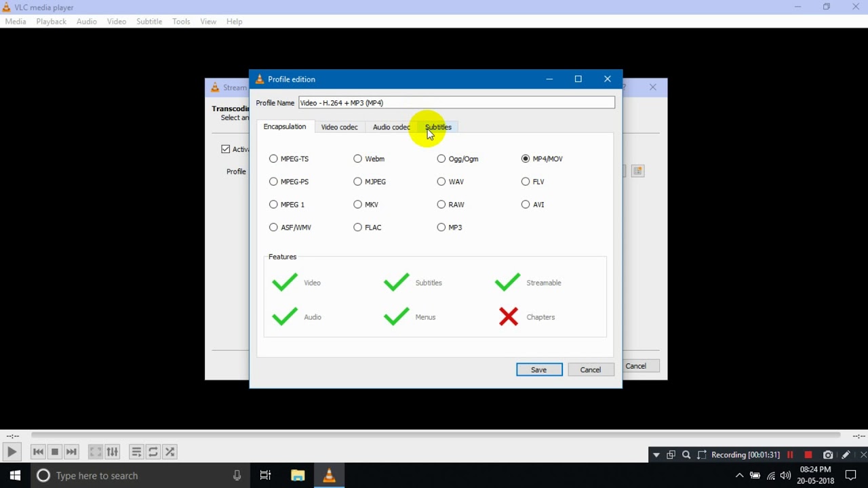Open the VLC playlist view
This screenshot has height=488, width=868.
[136, 451]
